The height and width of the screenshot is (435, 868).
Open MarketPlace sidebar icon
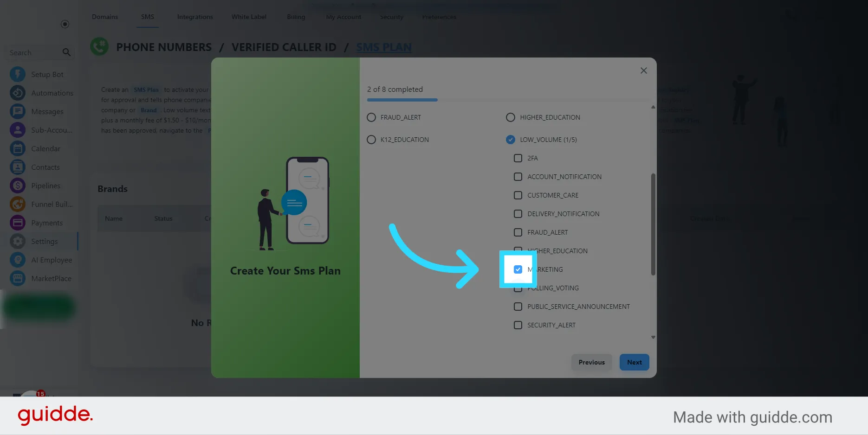18,278
